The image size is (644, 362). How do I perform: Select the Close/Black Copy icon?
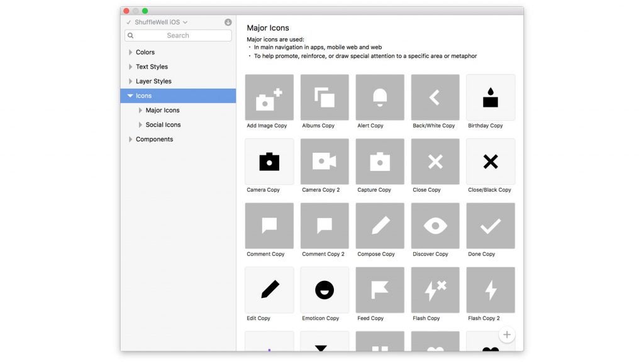pyautogui.click(x=491, y=162)
